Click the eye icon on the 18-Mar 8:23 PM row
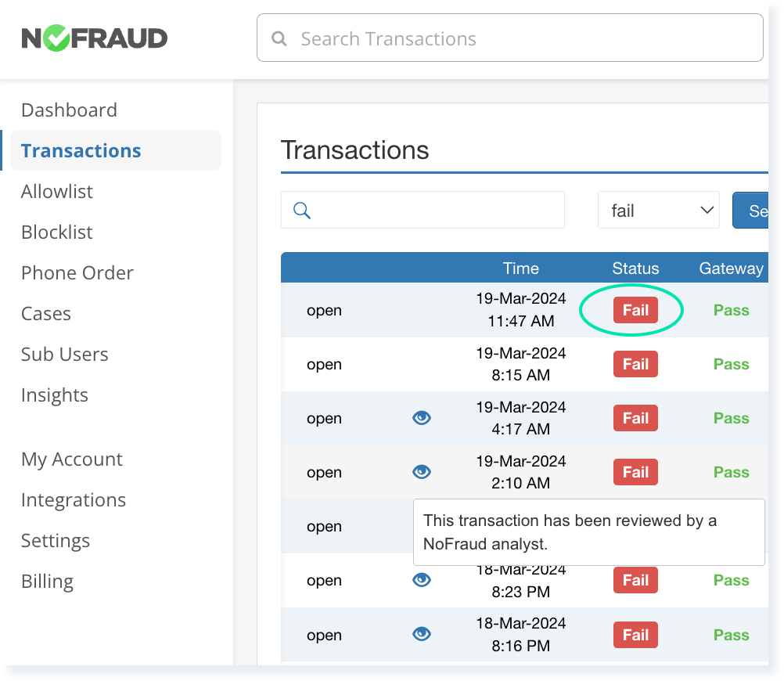 421,579
